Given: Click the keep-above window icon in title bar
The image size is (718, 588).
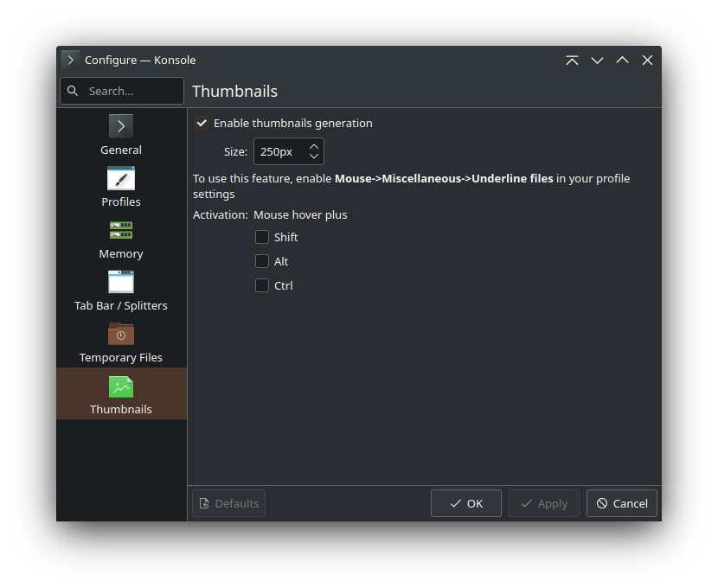Looking at the screenshot, I should [572, 60].
